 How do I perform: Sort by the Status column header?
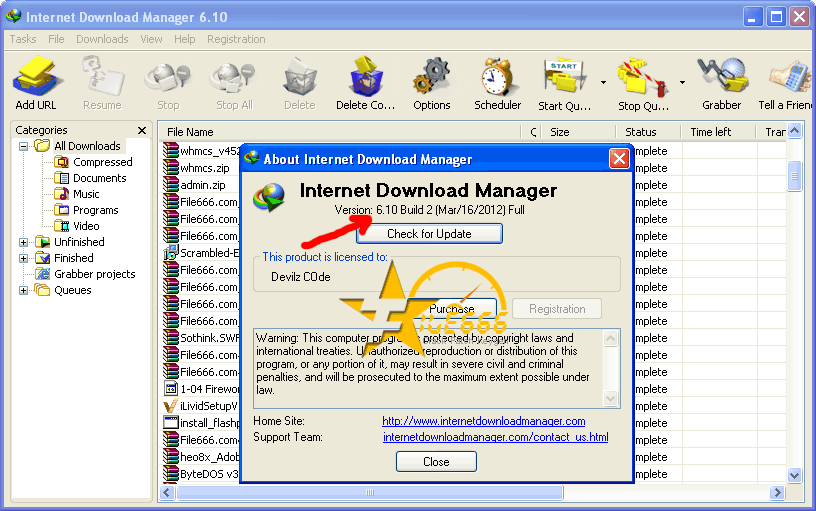[x=648, y=132]
